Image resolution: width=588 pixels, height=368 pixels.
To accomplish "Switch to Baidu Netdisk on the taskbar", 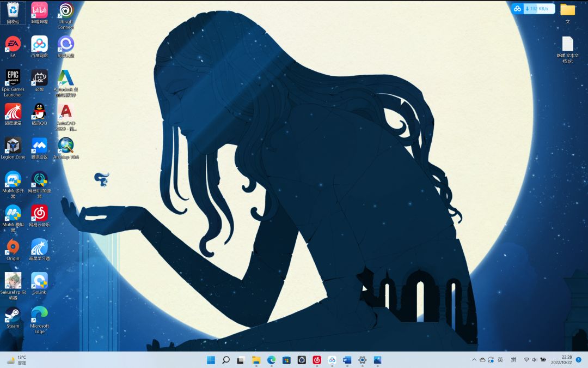I will pos(332,360).
